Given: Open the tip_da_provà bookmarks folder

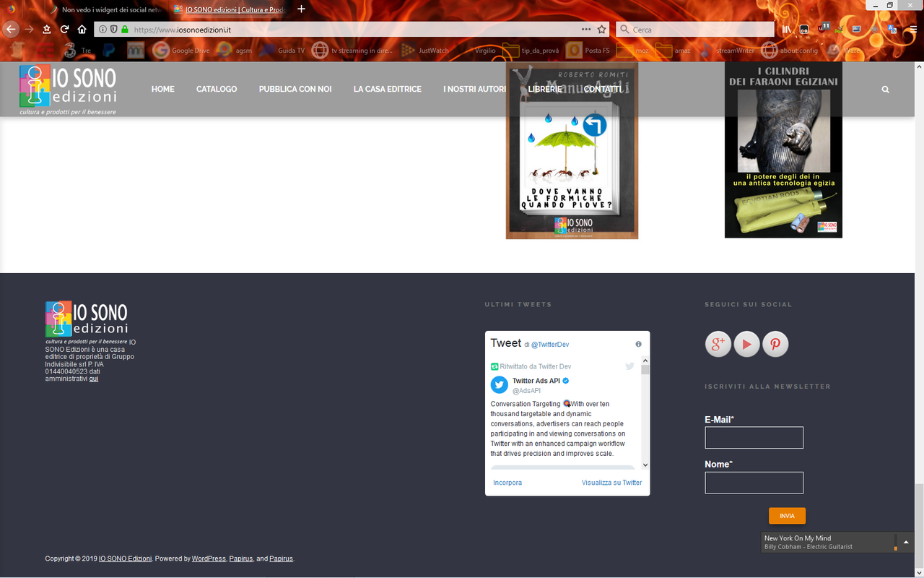Looking at the screenshot, I should [x=531, y=51].
